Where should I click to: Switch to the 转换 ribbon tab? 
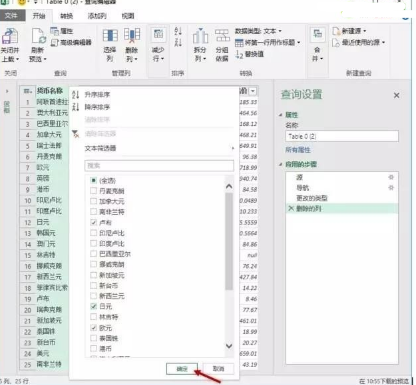(x=66, y=16)
